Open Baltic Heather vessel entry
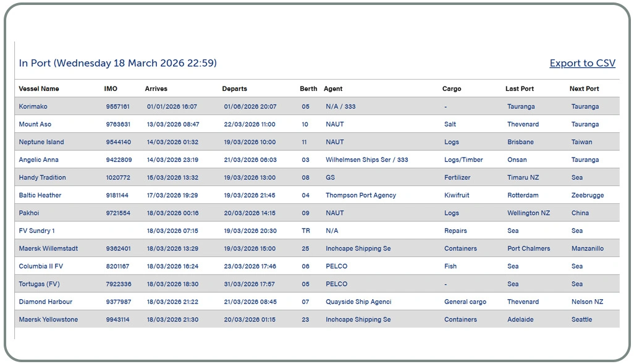The image size is (634, 364). pyautogui.click(x=40, y=195)
